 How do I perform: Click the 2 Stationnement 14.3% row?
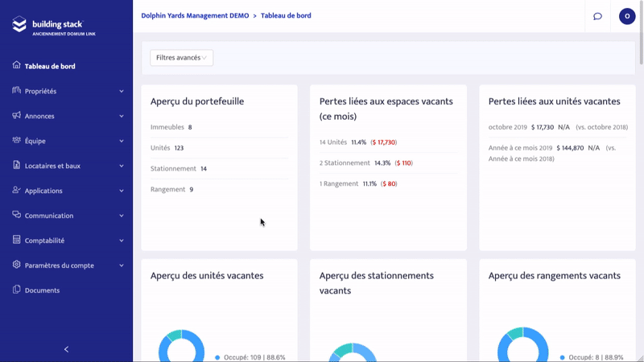tap(388, 163)
